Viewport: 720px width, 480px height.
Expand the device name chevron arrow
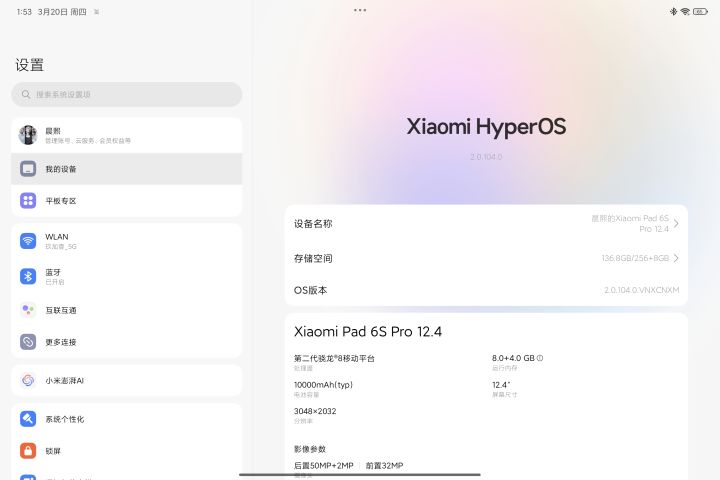(676, 224)
